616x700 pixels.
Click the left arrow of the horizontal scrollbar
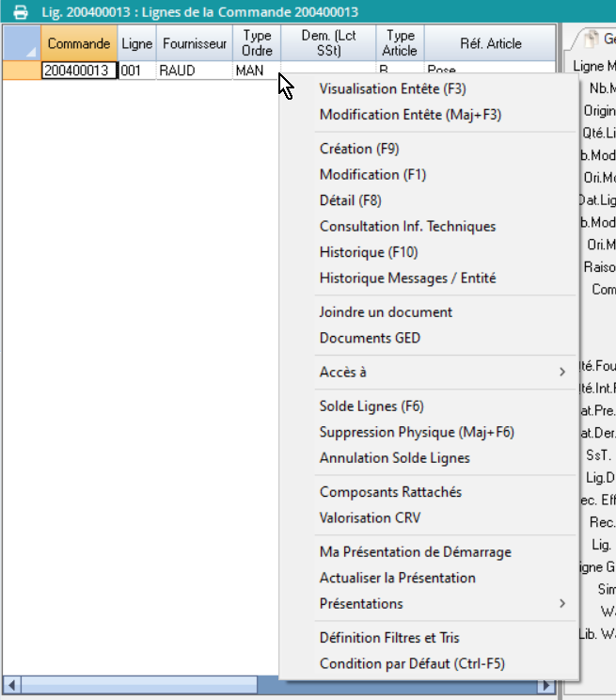(10, 684)
